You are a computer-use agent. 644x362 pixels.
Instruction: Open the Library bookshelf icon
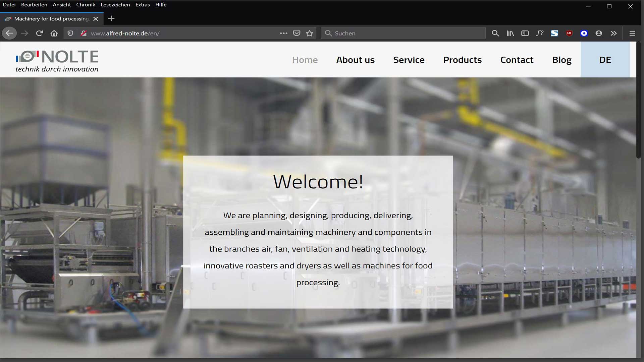(x=510, y=33)
